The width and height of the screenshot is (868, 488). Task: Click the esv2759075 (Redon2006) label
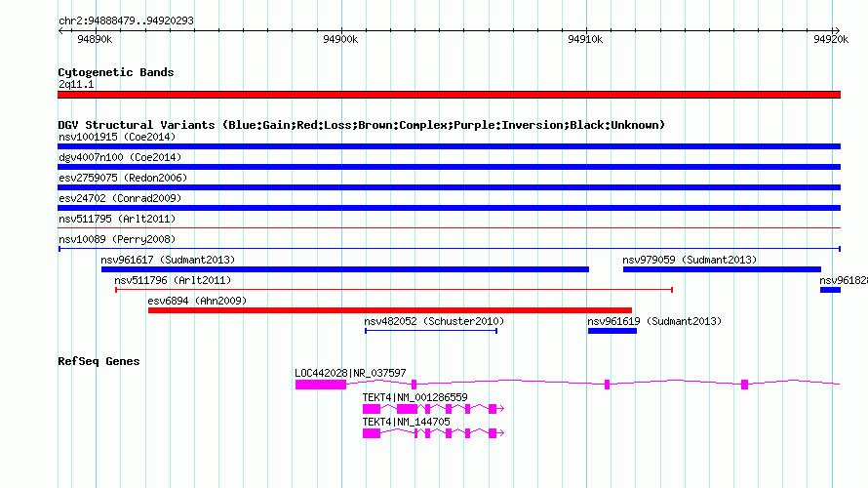point(123,178)
